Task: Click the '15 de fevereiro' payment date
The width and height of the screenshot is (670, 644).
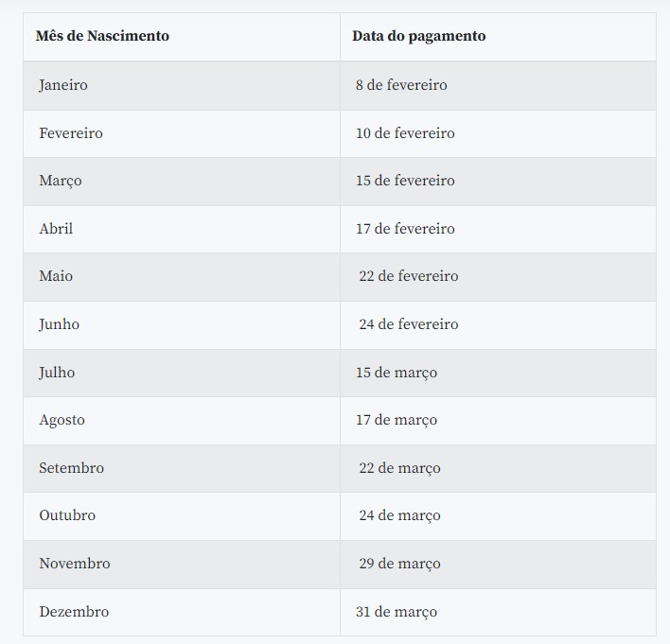Action: pos(405,181)
